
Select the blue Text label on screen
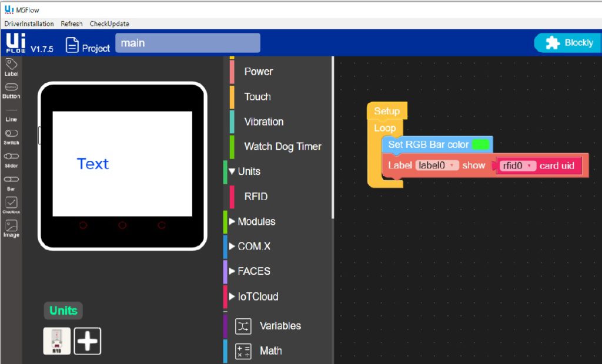pos(93,164)
